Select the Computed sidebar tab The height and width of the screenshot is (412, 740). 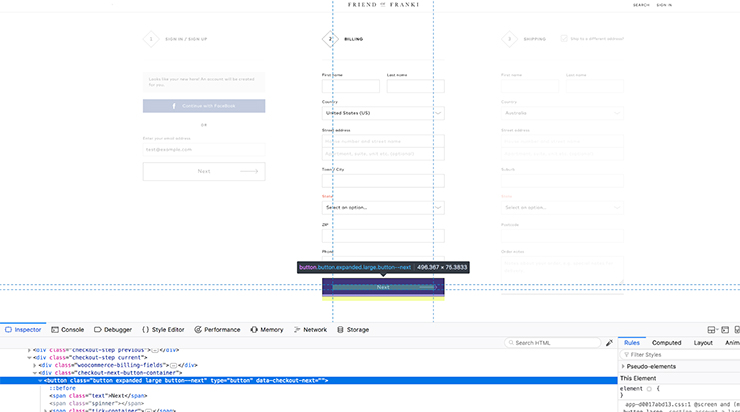click(666, 343)
